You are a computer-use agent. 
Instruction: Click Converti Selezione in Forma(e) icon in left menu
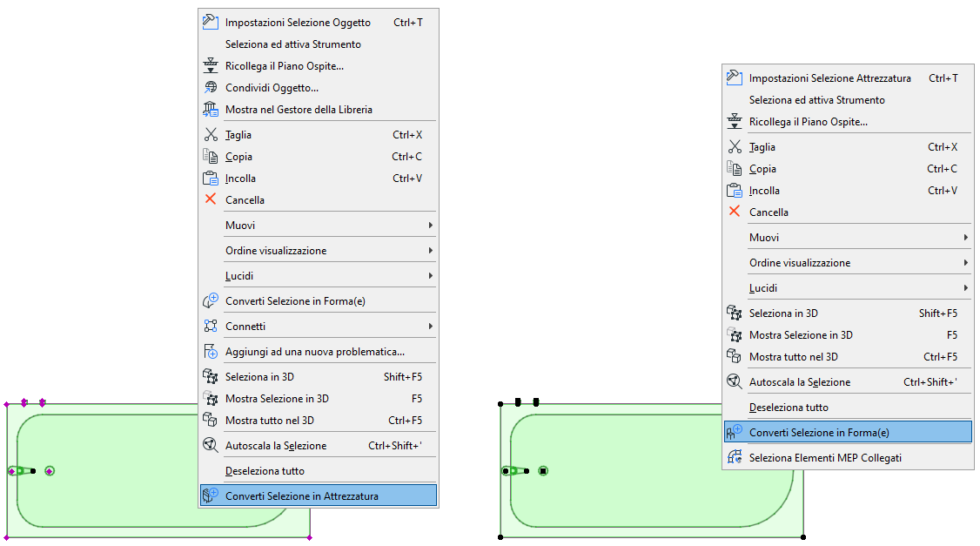[x=210, y=300]
